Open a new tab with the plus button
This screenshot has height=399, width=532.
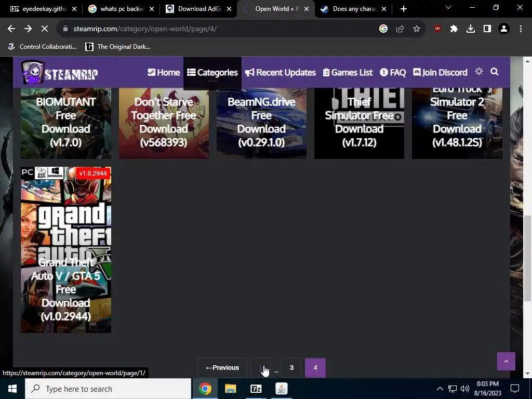tap(403, 9)
